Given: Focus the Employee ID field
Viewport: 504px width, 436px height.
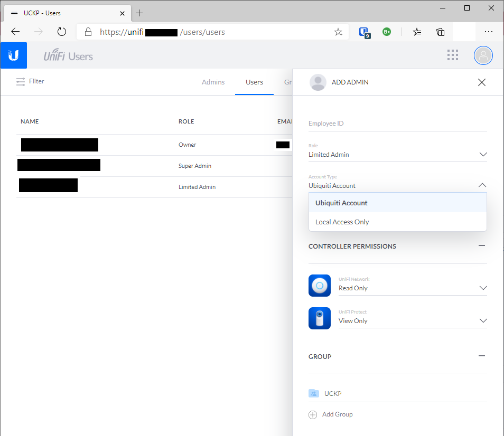Looking at the screenshot, I should 398,124.
